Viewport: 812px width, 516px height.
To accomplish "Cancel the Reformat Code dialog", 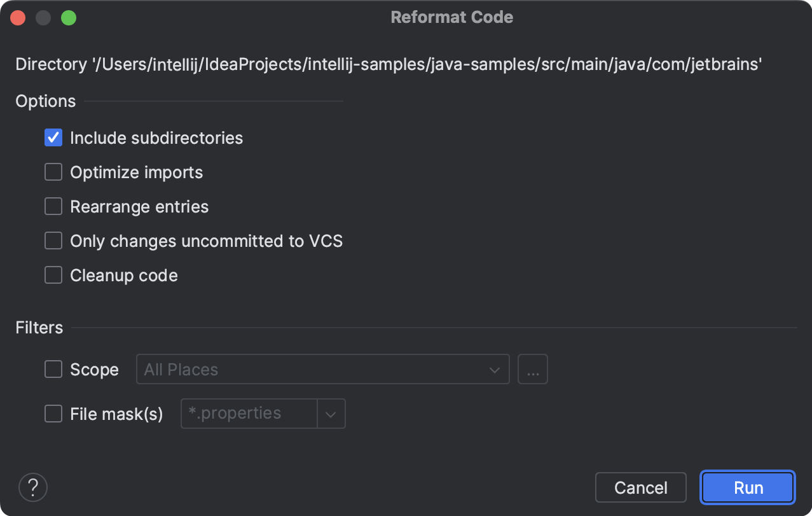I will click(x=640, y=487).
